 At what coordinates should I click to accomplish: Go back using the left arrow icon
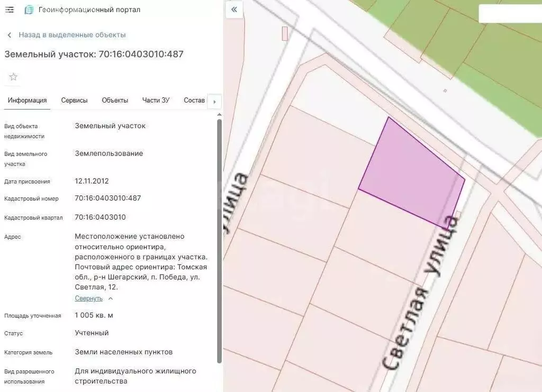click(x=10, y=35)
